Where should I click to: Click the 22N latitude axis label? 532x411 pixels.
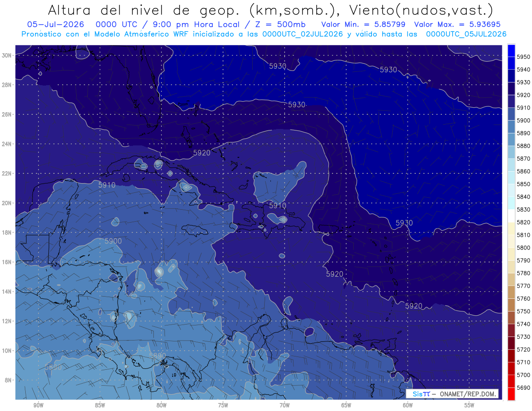click(x=7, y=173)
